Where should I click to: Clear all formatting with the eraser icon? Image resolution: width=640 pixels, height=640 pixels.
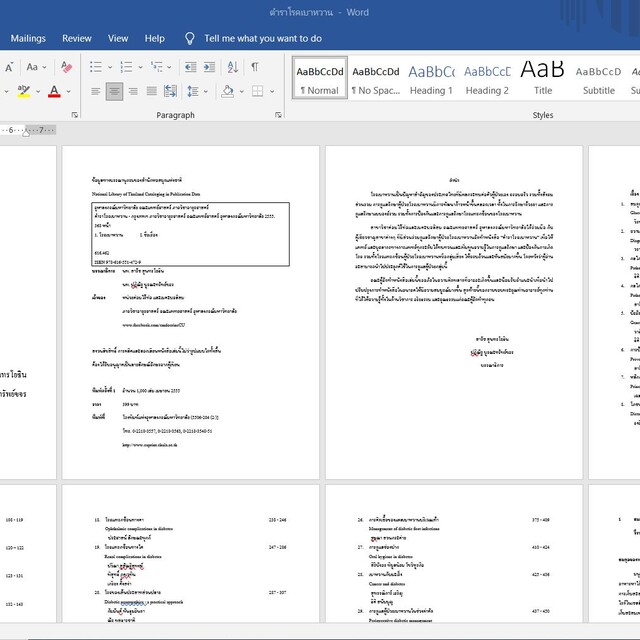point(66,67)
